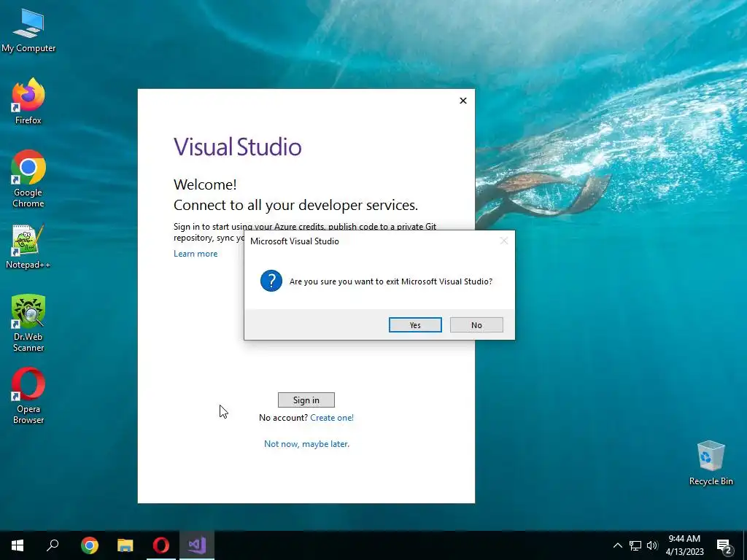Show hidden system tray icons
This screenshot has width=747, height=560.
coord(617,545)
